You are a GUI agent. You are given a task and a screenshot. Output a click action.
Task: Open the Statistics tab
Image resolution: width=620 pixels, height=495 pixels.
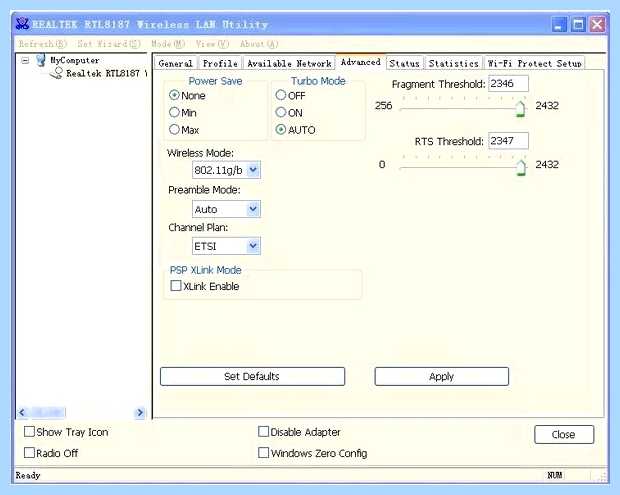click(x=454, y=63)
